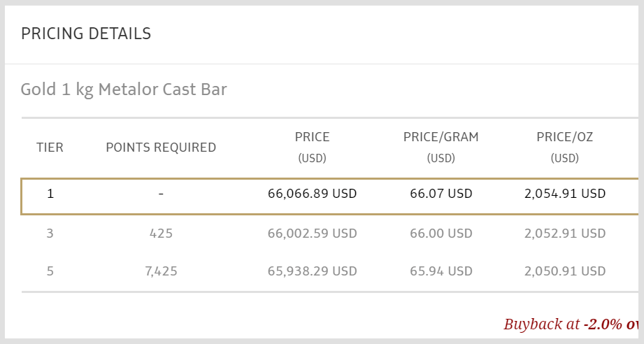Viewport: 644px width, 344px height.
Task: Click the 65.94 USD per gram value
Action: pos(441,271)
